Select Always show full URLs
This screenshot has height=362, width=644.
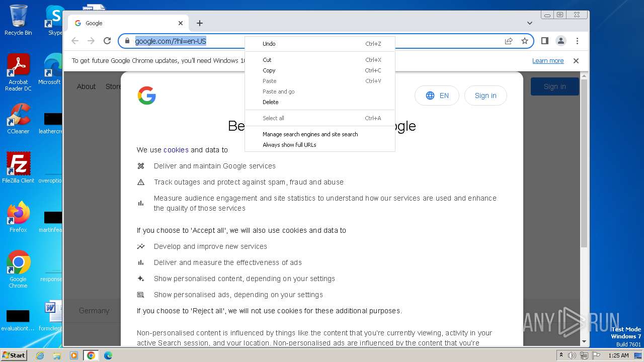[x=320, y=145]
